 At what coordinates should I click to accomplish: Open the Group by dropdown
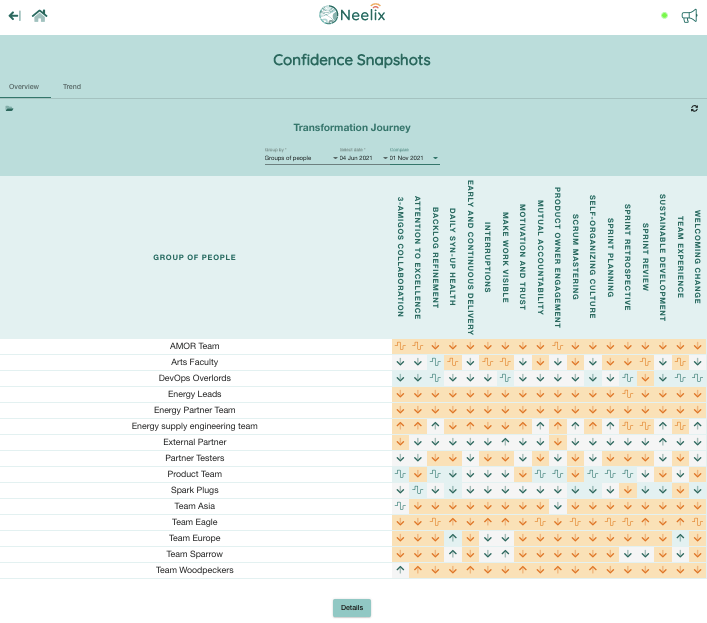click(x=301, y=158)
